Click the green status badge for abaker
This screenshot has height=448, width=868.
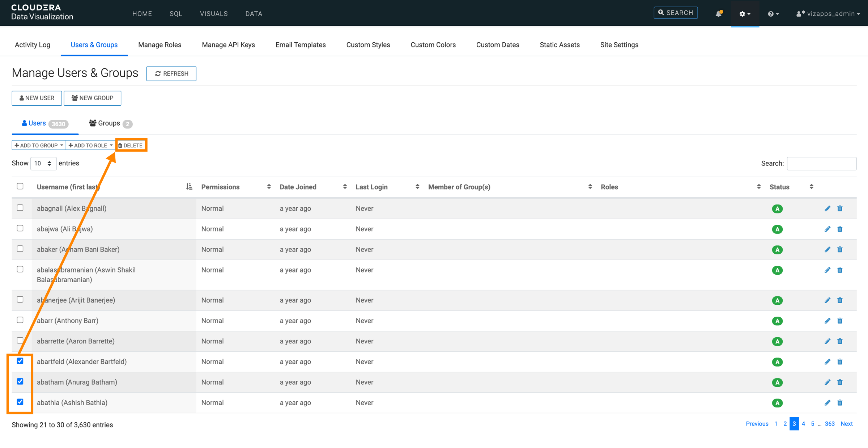777,250
